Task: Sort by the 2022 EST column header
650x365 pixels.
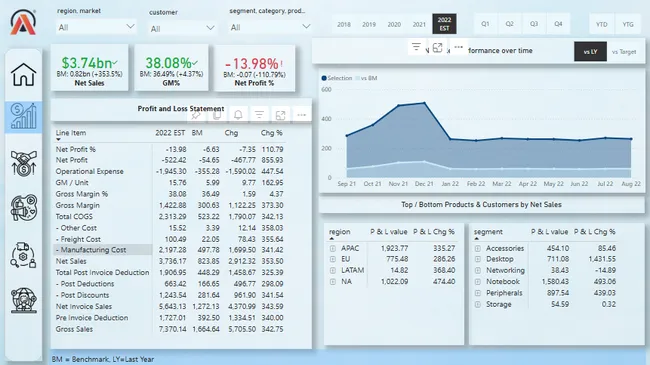Action: pos(170,133)
